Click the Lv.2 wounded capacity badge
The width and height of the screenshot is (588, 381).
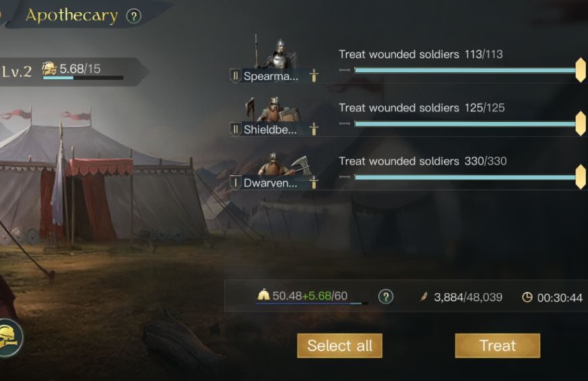tap(71, 71)
